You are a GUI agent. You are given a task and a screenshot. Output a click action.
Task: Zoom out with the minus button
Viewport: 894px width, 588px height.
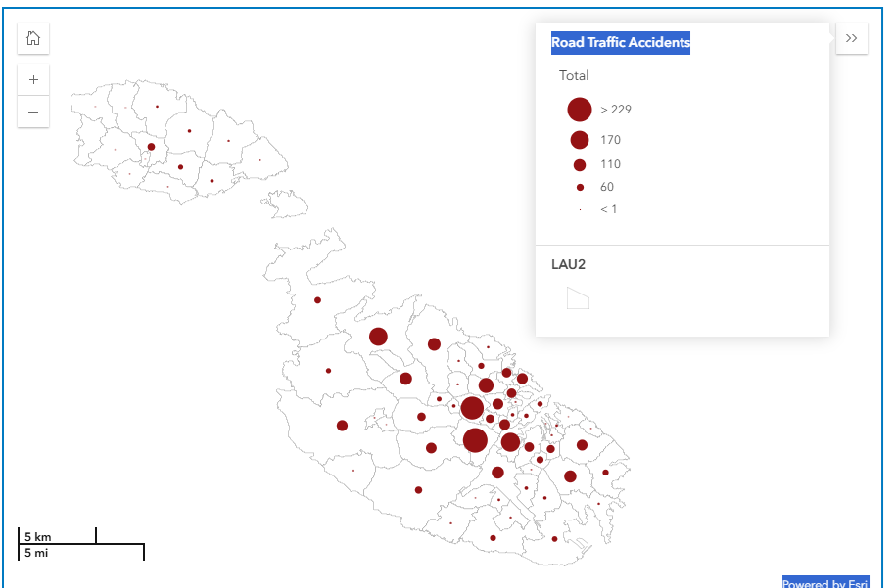coord(33,112)
